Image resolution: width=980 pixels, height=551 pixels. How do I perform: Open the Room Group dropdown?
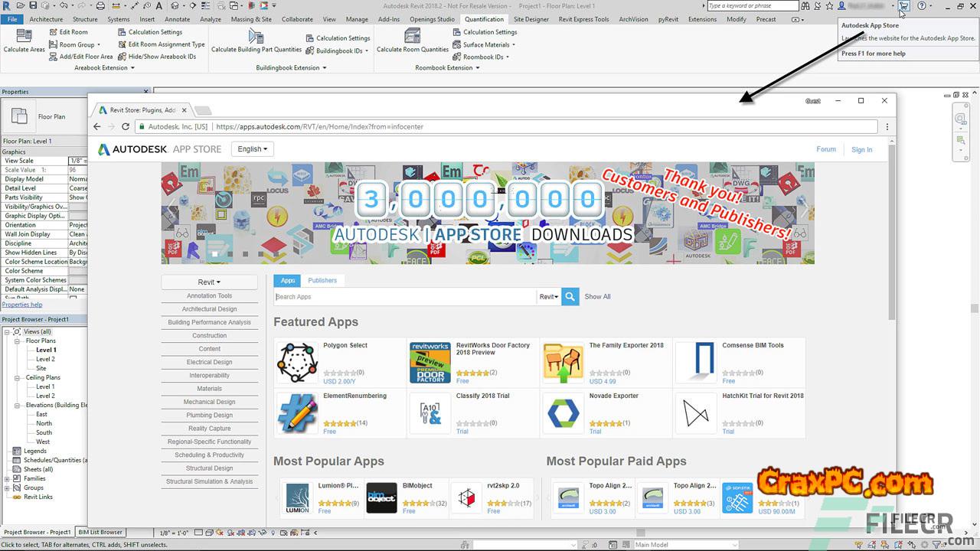73,44
